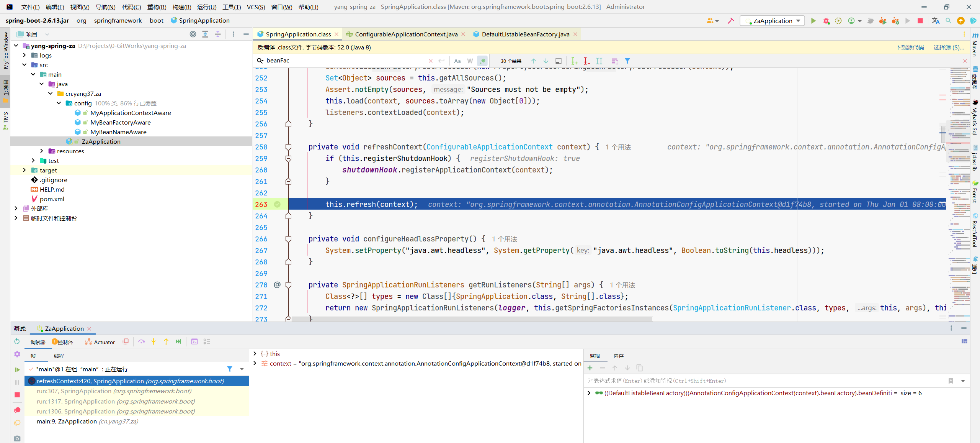Close the search bar
This screenshot has height=443, width=980.
click(x=965, y=61)
